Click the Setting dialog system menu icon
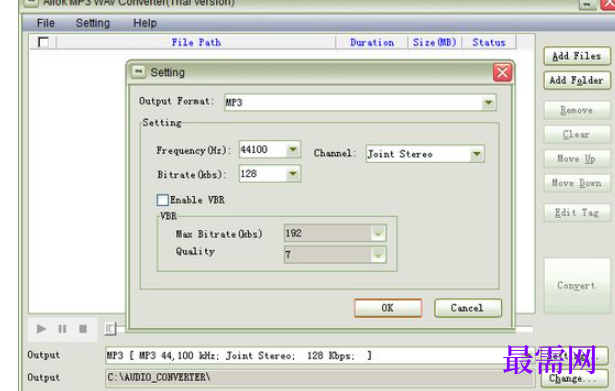 click(x=138, y=72)
